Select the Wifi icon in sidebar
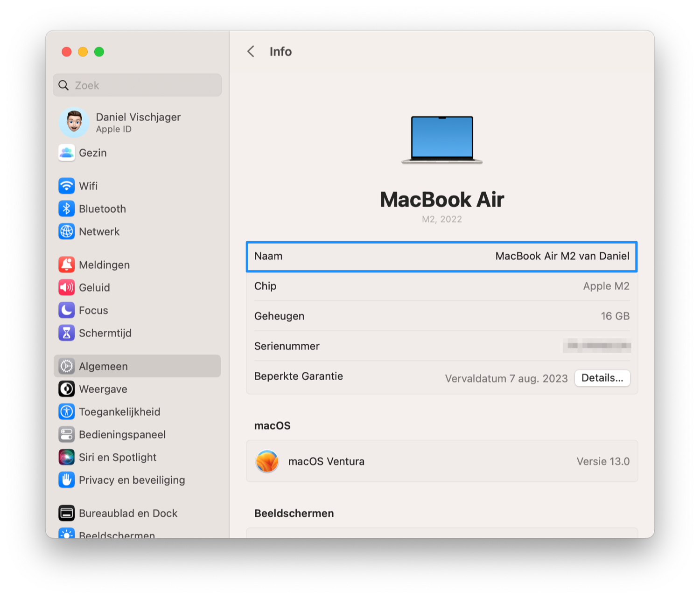 click(67, 186)
